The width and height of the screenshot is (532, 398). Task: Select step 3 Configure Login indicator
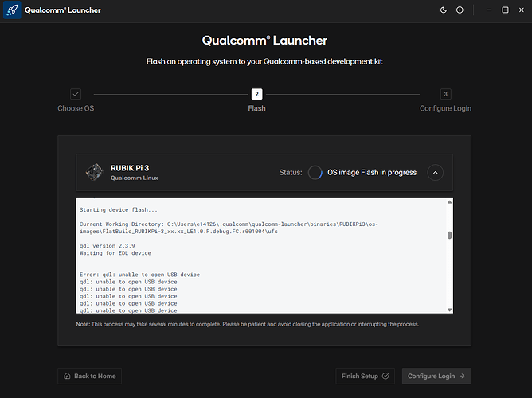click(x=445, y=94)
